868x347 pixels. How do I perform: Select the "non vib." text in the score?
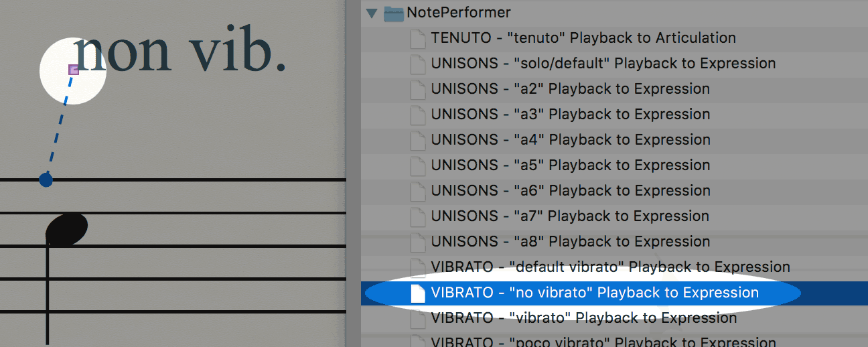[x=181, y=52]
